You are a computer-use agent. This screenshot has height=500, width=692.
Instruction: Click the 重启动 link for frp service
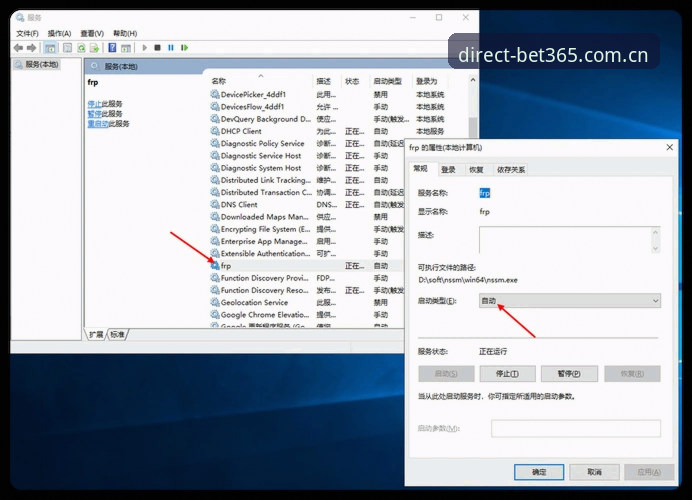(x=98, y=124)
